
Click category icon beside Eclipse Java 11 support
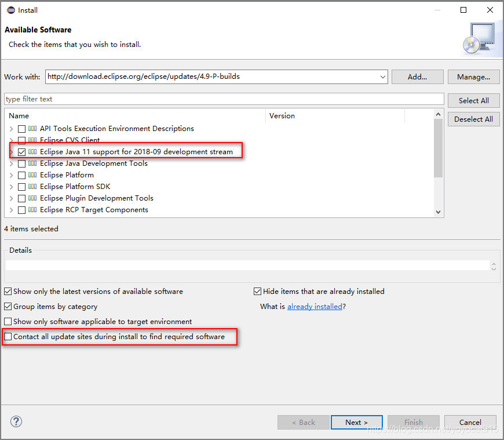(x=32, y=151)
